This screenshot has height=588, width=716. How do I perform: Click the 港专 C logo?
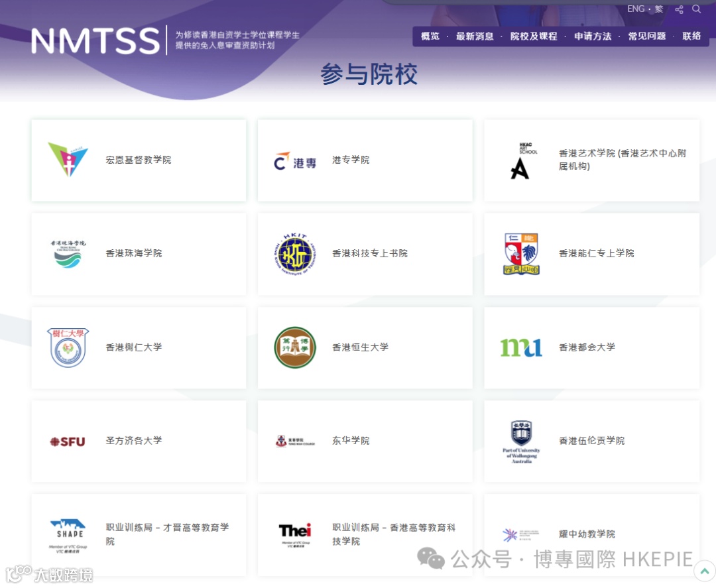pyautogui.click(x=295, y=161)
